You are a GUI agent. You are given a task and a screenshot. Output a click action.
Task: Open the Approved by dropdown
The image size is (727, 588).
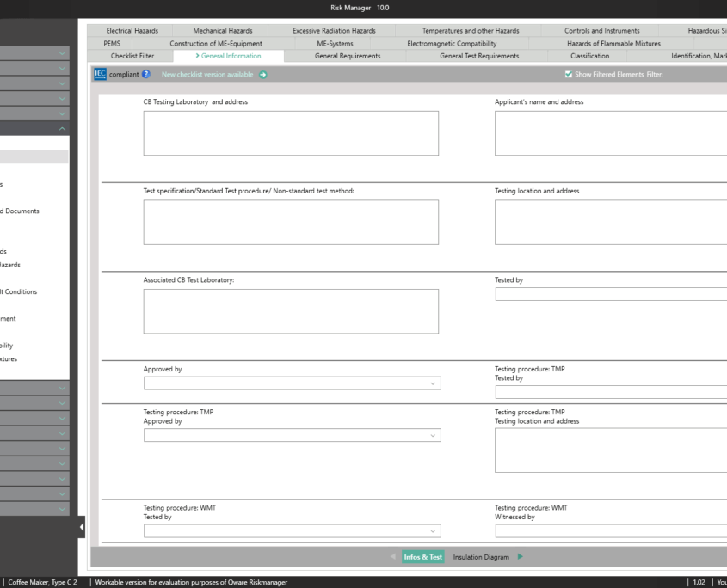(x=292, y=383)
